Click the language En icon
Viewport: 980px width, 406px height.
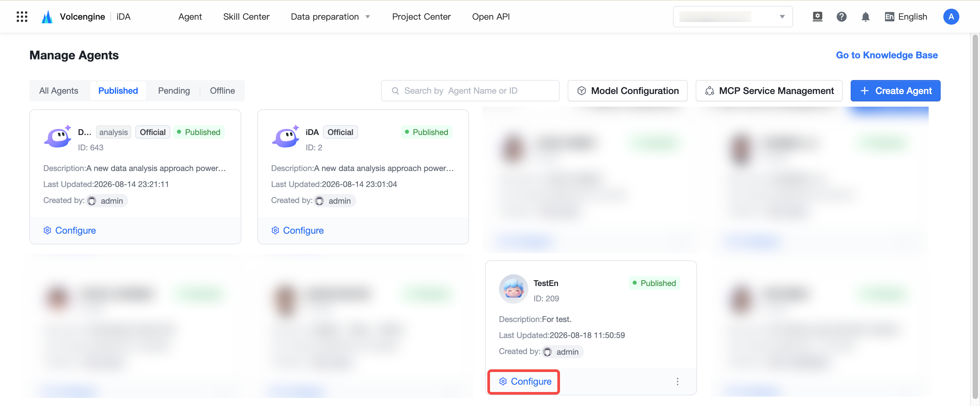point(889,17)
